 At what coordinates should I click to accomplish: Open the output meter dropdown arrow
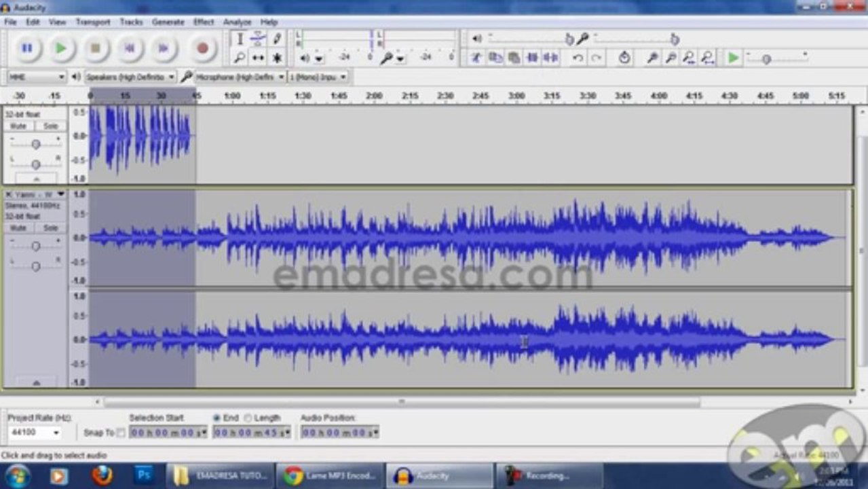(319, 59)
